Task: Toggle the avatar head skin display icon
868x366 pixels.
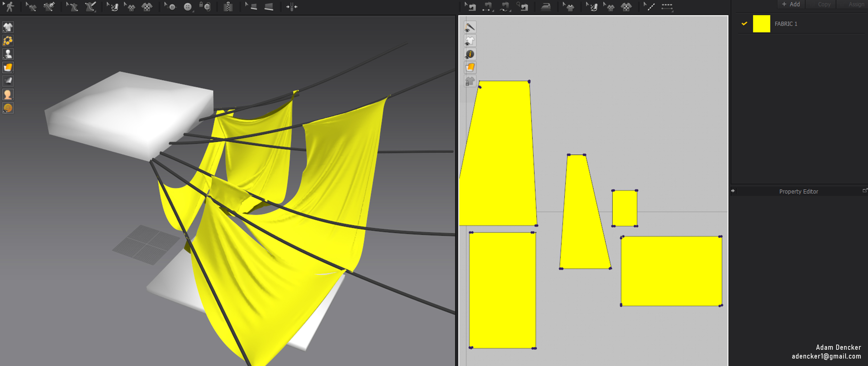Action: 8,94
